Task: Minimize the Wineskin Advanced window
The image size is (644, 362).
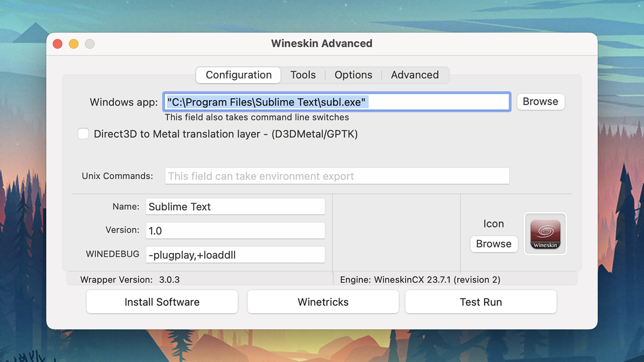Action: (74, 44)
